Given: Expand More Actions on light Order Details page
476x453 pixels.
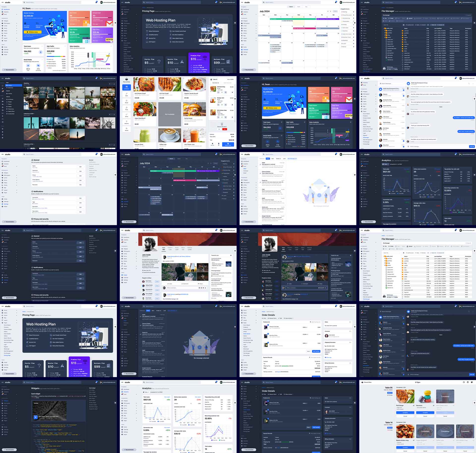Looking at the screenshot, I should [x=289, y=318].
